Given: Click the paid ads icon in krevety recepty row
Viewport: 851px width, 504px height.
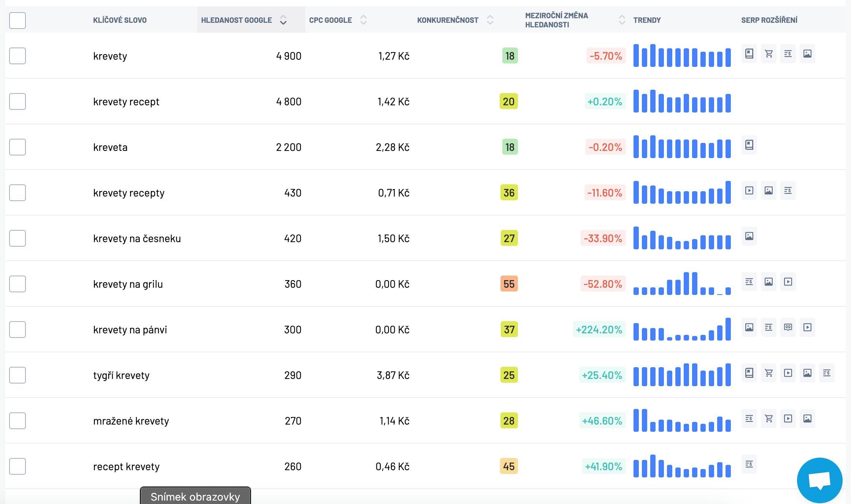Looking at the screenshot, I should [x=788, y=190].
